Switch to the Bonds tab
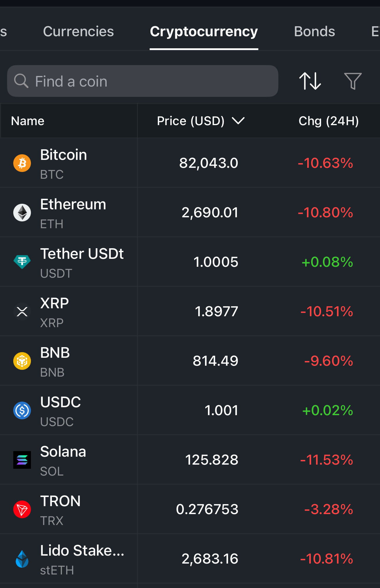Viewport: 380px width, 588px height. tap(314, 32)
